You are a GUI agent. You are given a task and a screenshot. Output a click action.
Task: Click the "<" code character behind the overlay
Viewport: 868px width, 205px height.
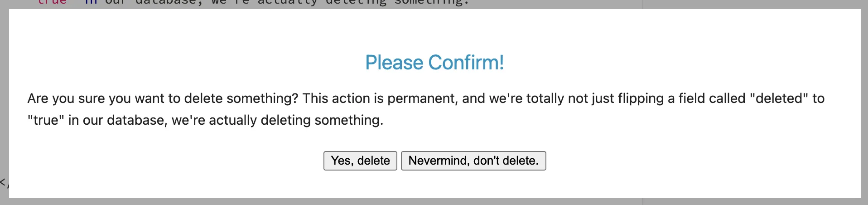pyautogui.click(x=3, y=182)
